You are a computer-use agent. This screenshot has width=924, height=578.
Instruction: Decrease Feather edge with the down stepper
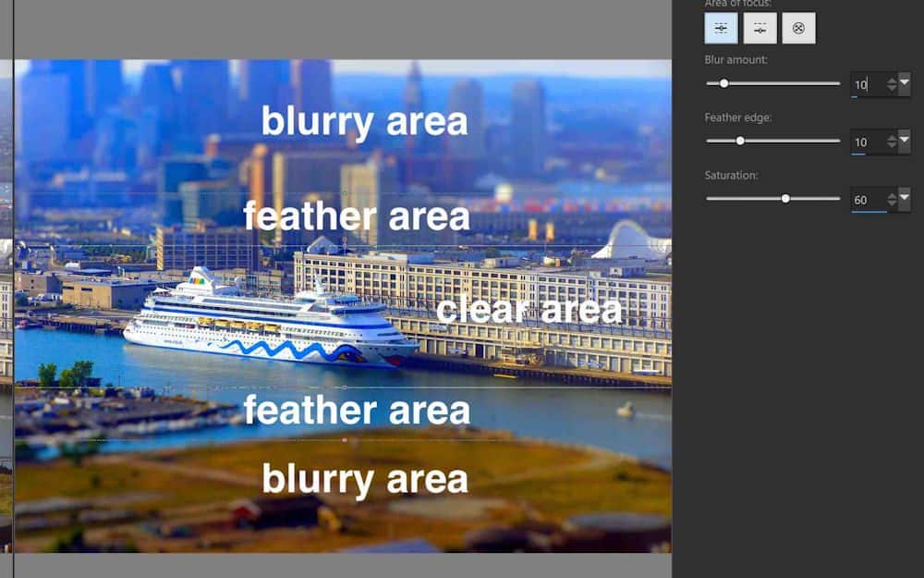pyautogui.click(x=892, y=145)
